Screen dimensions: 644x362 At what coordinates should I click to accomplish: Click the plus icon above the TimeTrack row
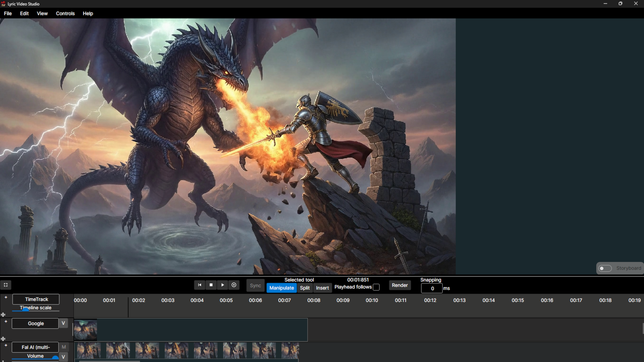tap(6, 297)
